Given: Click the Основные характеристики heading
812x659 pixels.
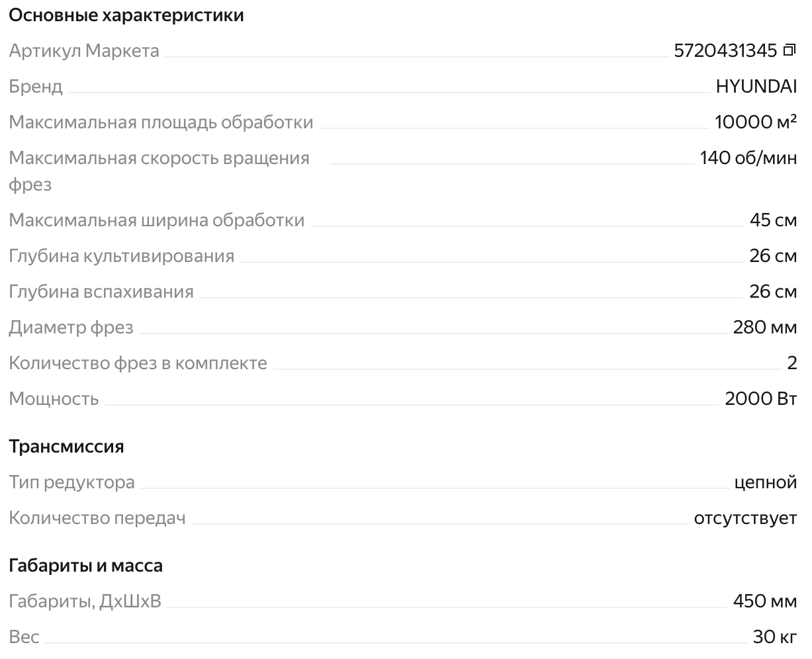Looking at the screenshot, I should [126, 15].
